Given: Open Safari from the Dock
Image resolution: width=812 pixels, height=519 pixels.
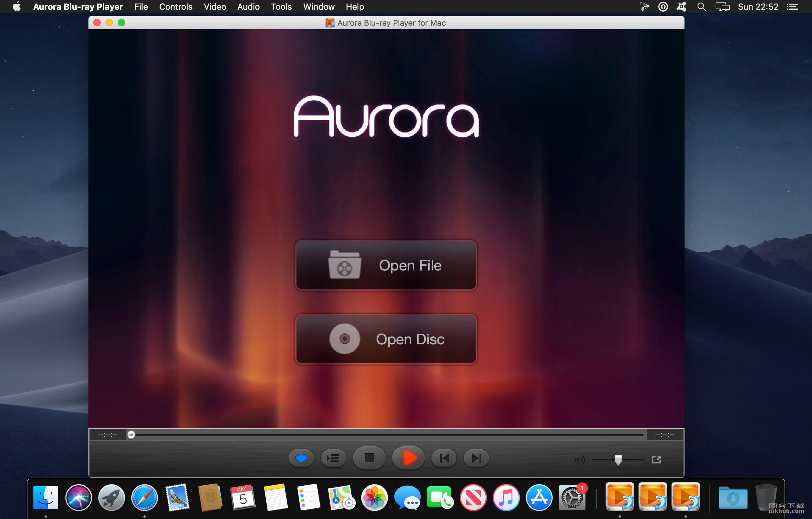Looking at the screenshot, I should pyautogui.click(x=144, y=497).
